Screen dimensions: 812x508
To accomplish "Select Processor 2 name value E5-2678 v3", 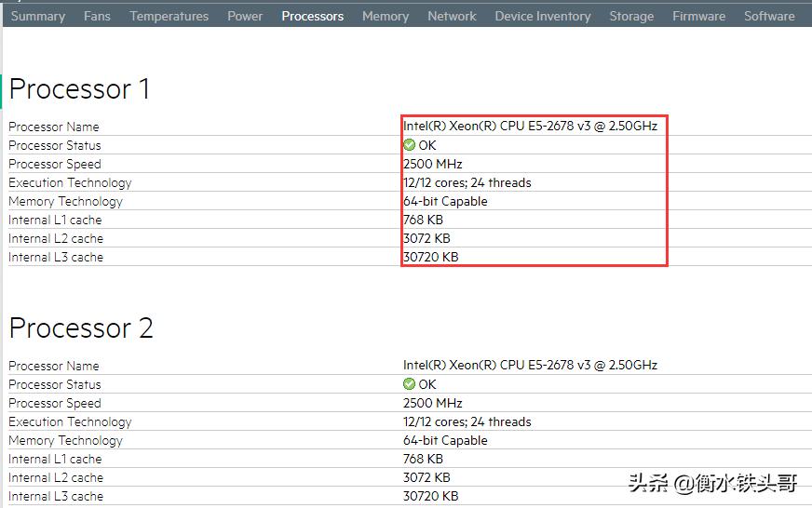I will pyautogui.click(x=530, y=365).
